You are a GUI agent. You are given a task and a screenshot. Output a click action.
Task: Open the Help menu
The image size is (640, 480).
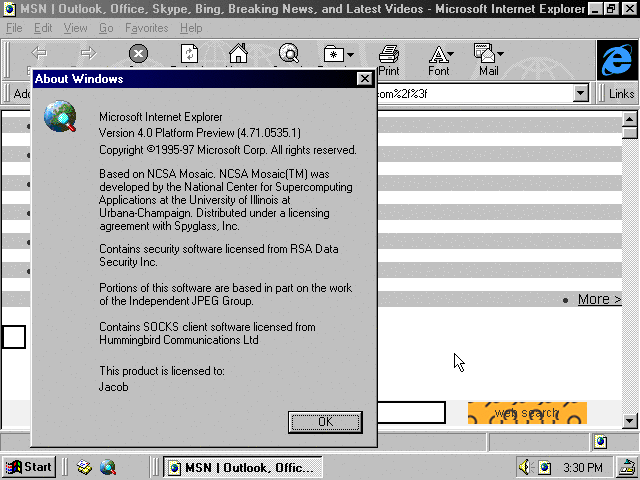coord(191,28)
